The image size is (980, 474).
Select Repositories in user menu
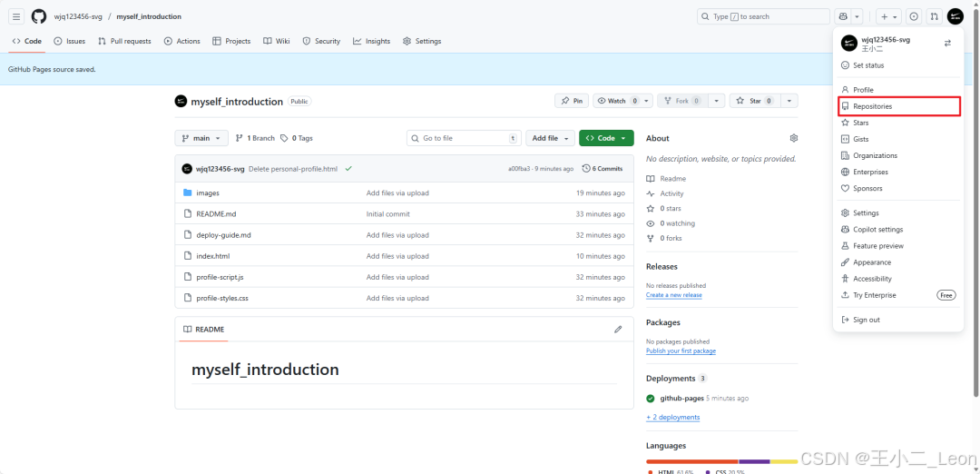tap(898, 106)
